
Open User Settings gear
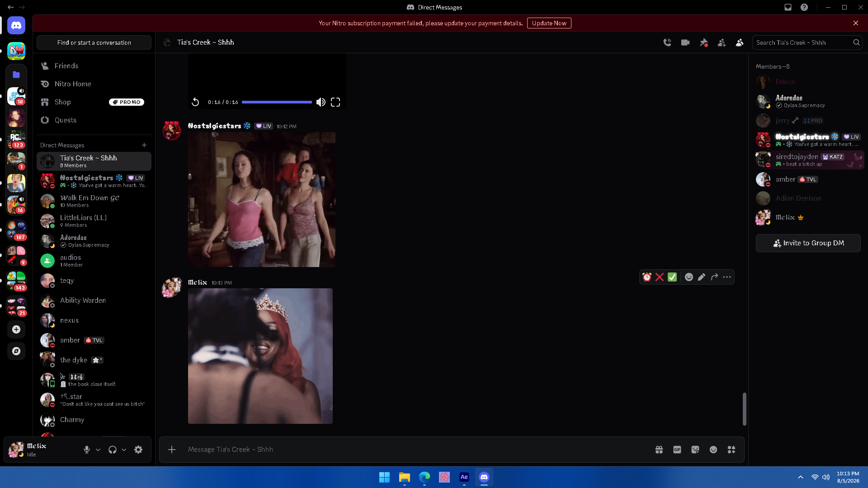click(x=138, y=450)
